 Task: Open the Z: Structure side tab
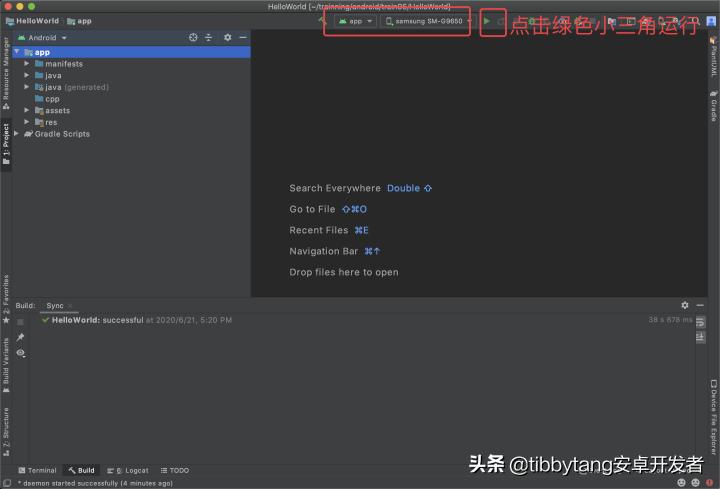(6, 432)
